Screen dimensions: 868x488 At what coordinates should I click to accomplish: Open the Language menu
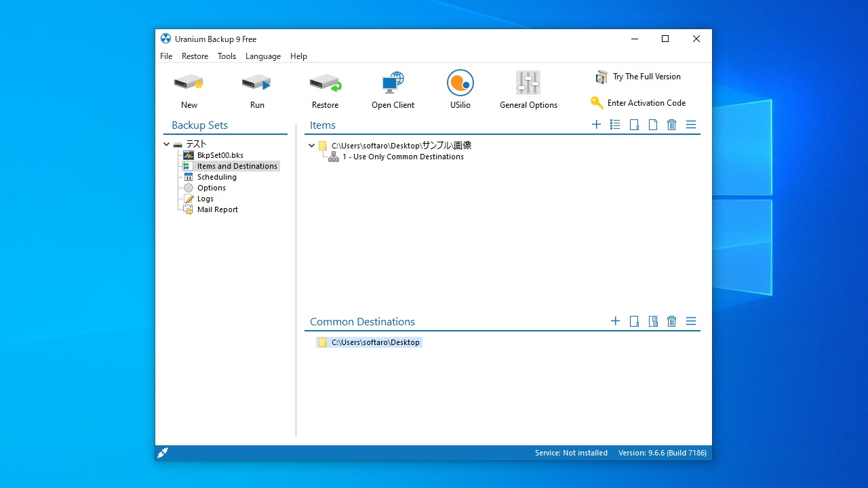coord(263,56)
